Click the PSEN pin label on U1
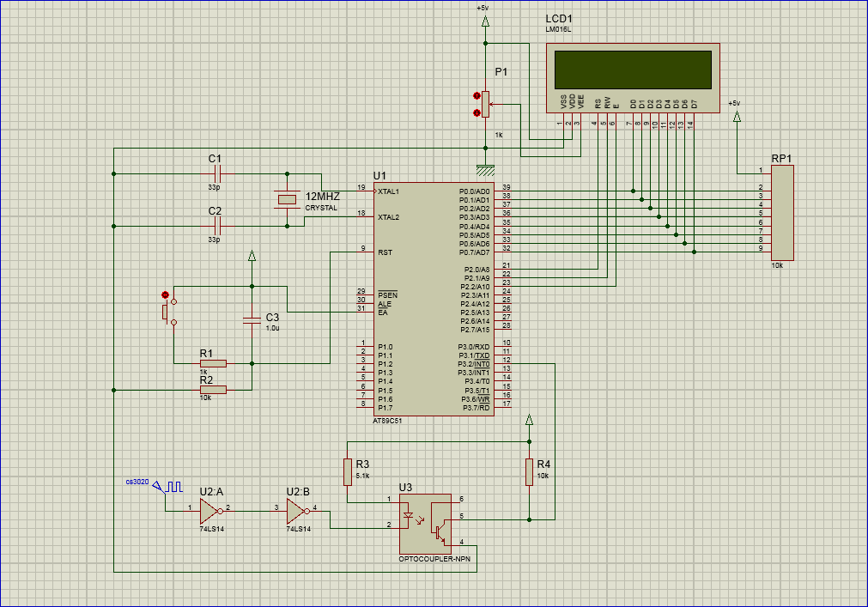The height and width of the screenshot is (607, 868). pyautogui.click(x=387, y=295)
